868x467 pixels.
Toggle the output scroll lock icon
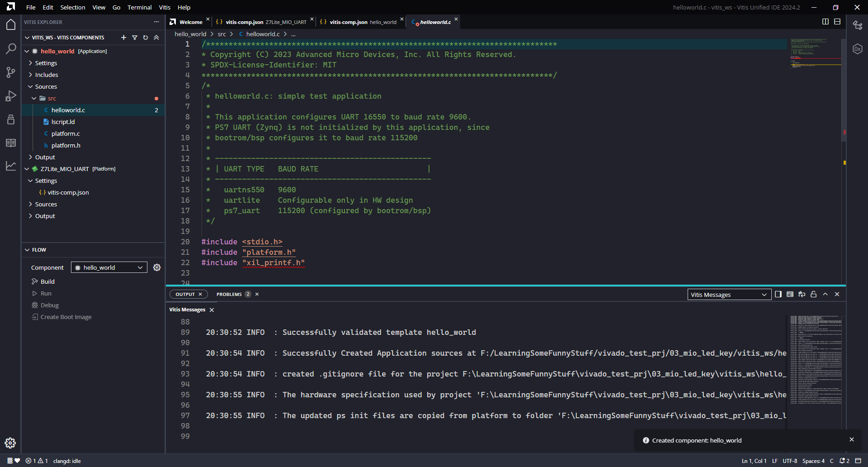(813, 294)
